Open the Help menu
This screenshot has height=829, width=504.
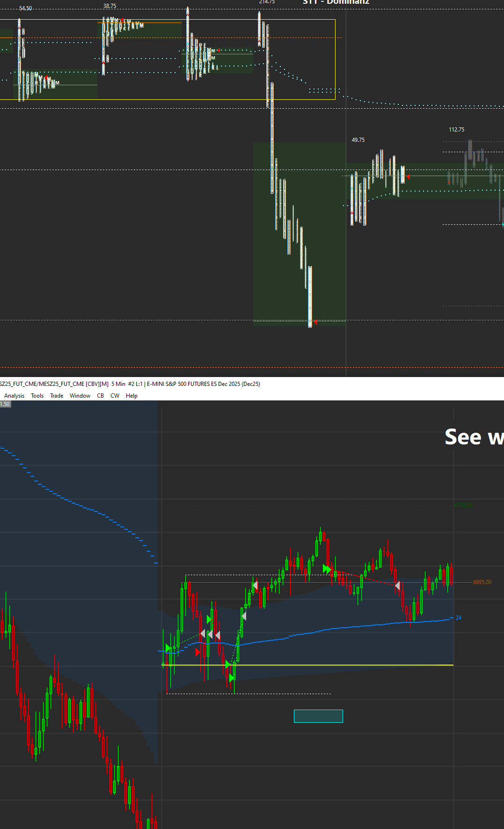pyautogui.click(x=131, y=396)
